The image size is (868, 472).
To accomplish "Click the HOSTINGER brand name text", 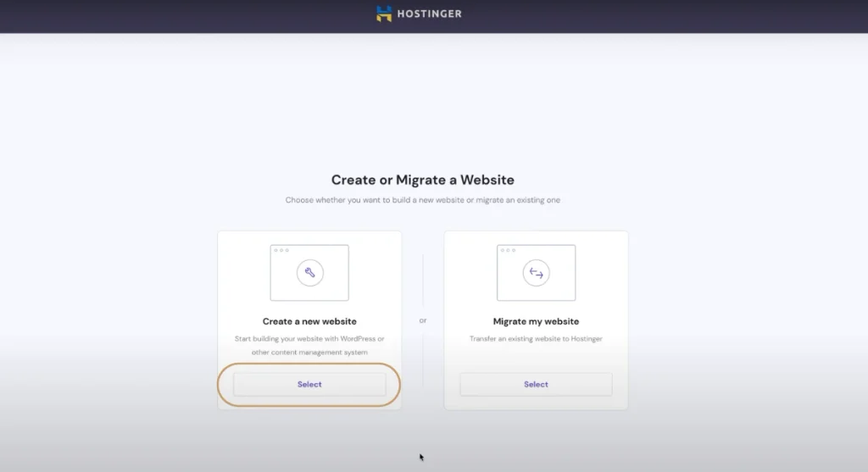I will tap(430, 14).
